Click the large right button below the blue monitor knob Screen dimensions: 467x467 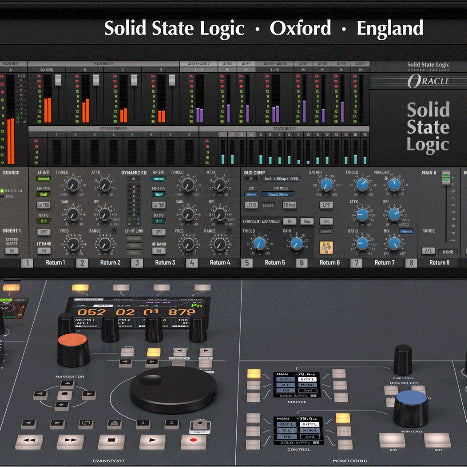437,441
